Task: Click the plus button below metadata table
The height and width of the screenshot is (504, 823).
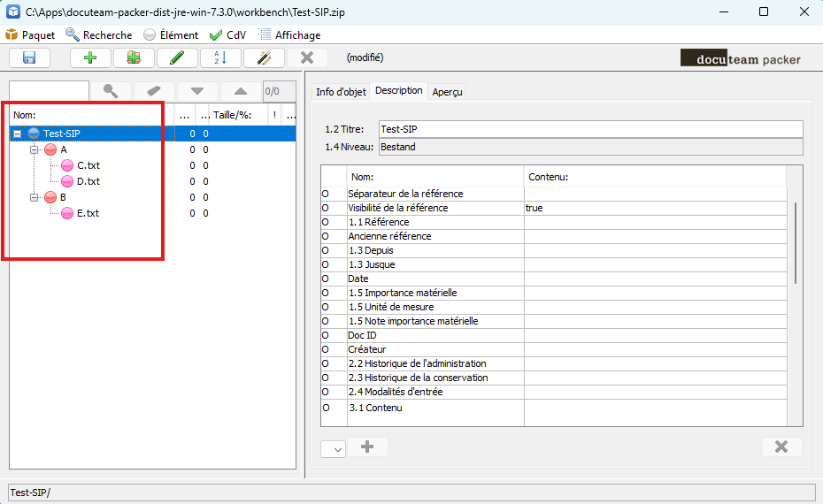Action: coord(367,447)
